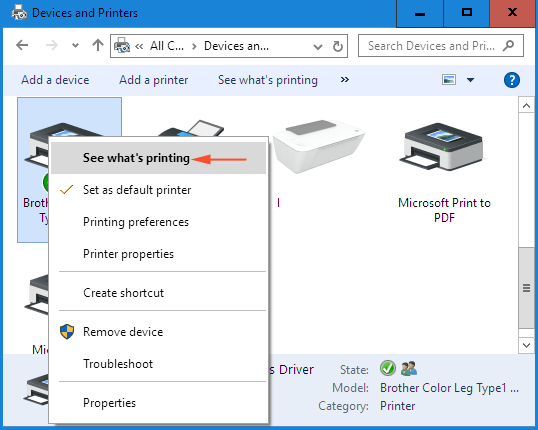Click the vertical scrollbar down arrow
Viewport: 538px width, 430px height.
tap(526, 345)
